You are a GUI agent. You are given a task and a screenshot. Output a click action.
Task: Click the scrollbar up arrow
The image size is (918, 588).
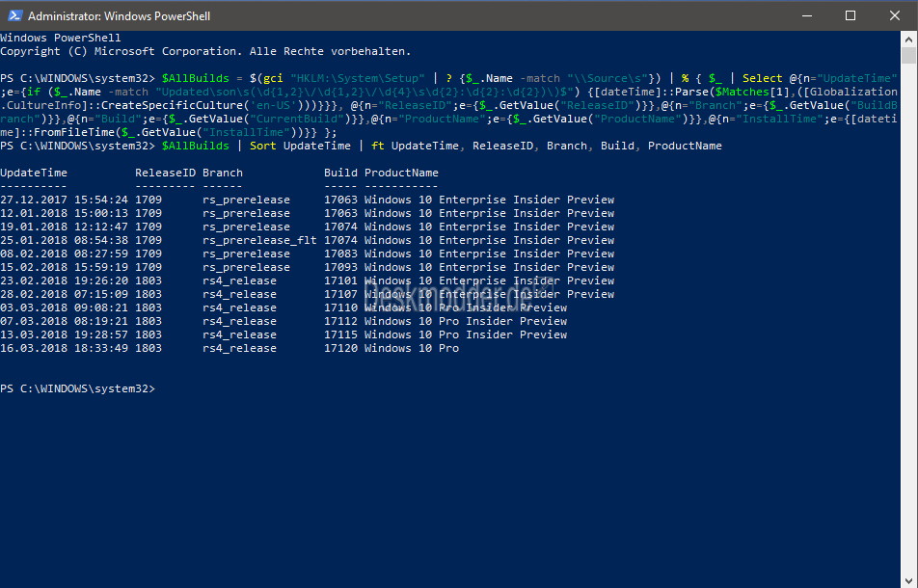[908, 40]
